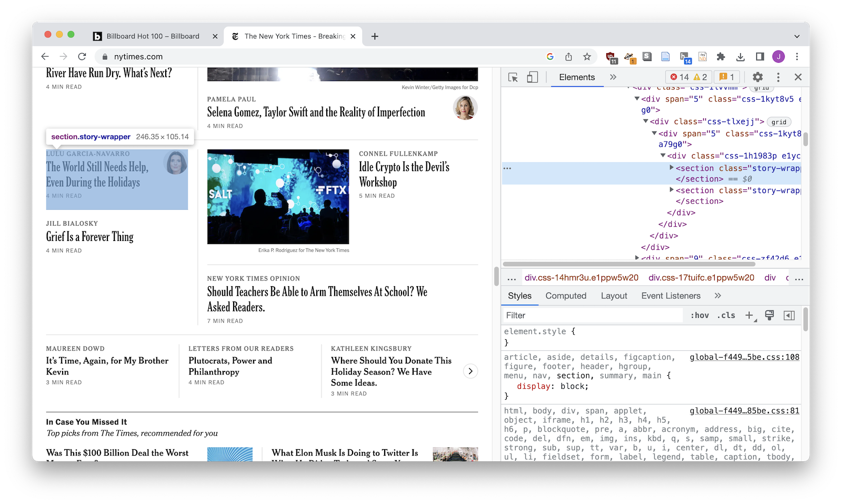Reload the nytimes.com page
This screenshot has width=842, height=504.
click(x=82, y=57)
